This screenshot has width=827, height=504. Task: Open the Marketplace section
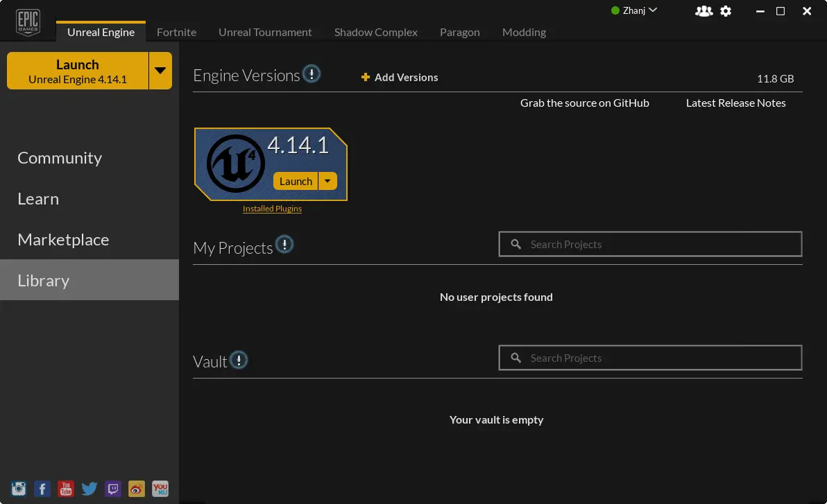point(89,239)
